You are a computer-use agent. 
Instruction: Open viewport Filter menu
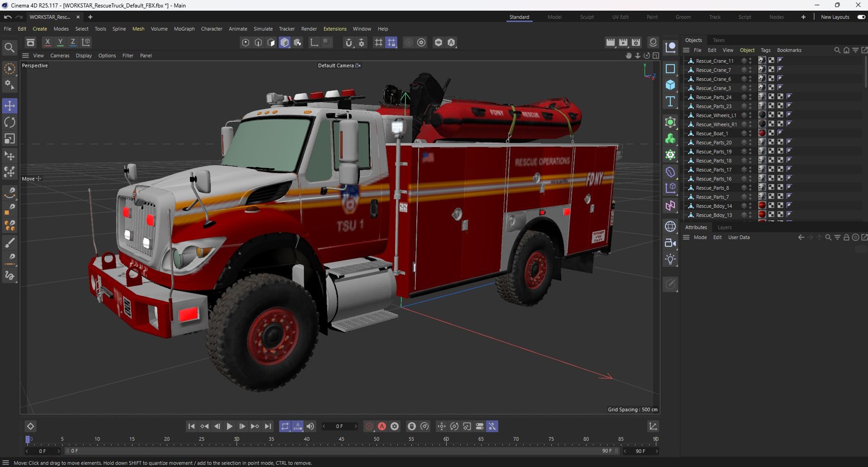[128, 56]
